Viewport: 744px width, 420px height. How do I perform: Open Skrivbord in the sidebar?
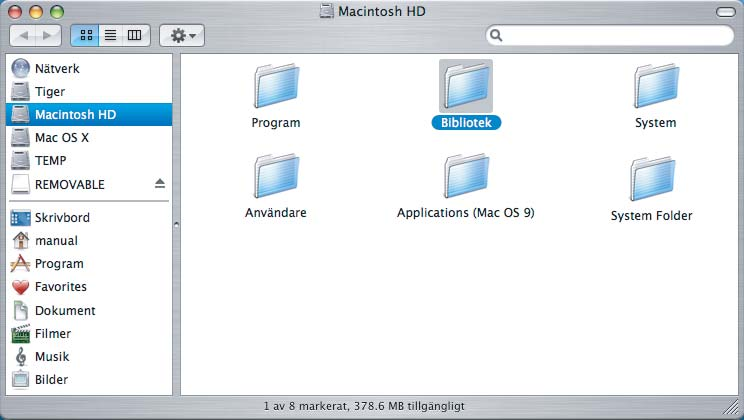click(x=89, y=218)
